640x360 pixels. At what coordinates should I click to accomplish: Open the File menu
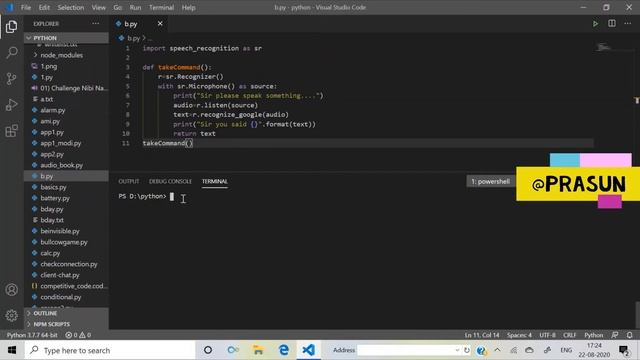[26, 7]
